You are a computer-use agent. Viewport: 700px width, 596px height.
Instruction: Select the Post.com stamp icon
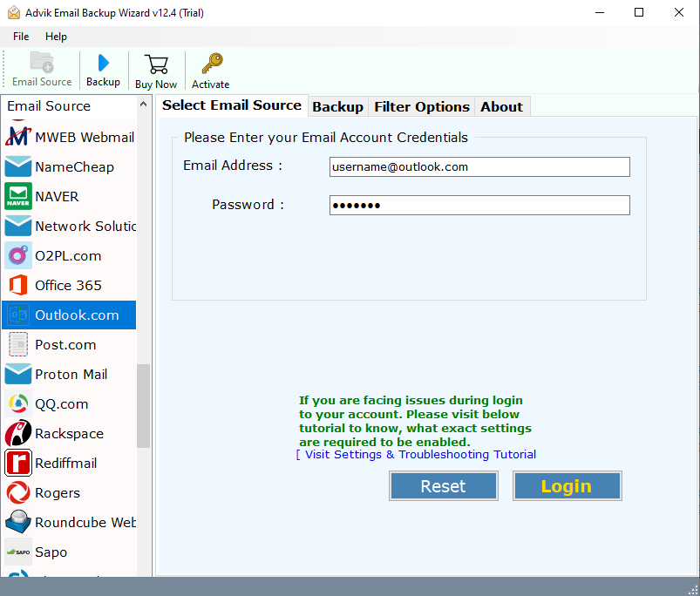(x=17, y=344)
